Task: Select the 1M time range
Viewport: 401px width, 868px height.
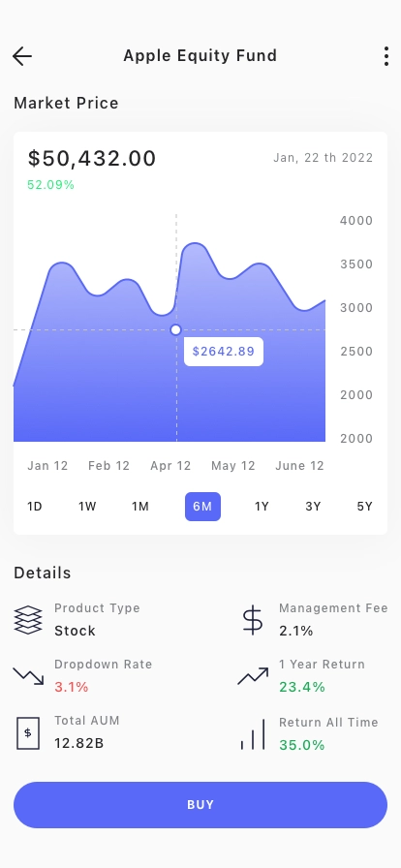Action: pyautogui.click(x=140, y=507)
